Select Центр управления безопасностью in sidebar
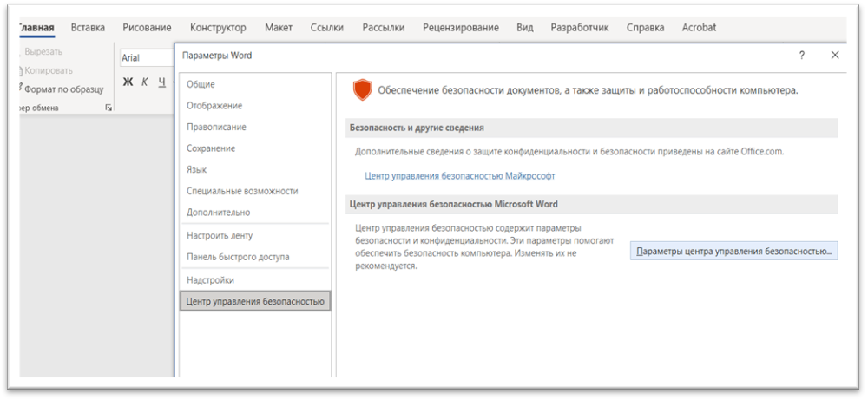This screenshot has width=868, height=400. (x=255, y=302)
